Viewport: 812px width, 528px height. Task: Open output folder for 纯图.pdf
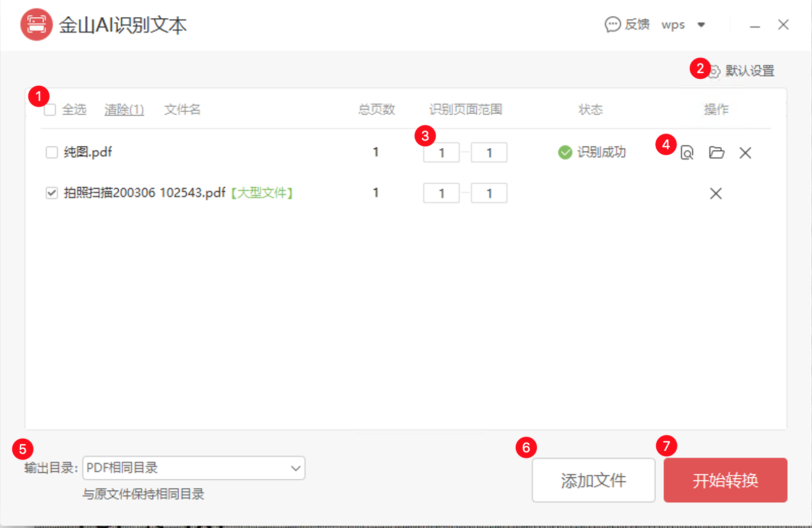tap(716, 152)
